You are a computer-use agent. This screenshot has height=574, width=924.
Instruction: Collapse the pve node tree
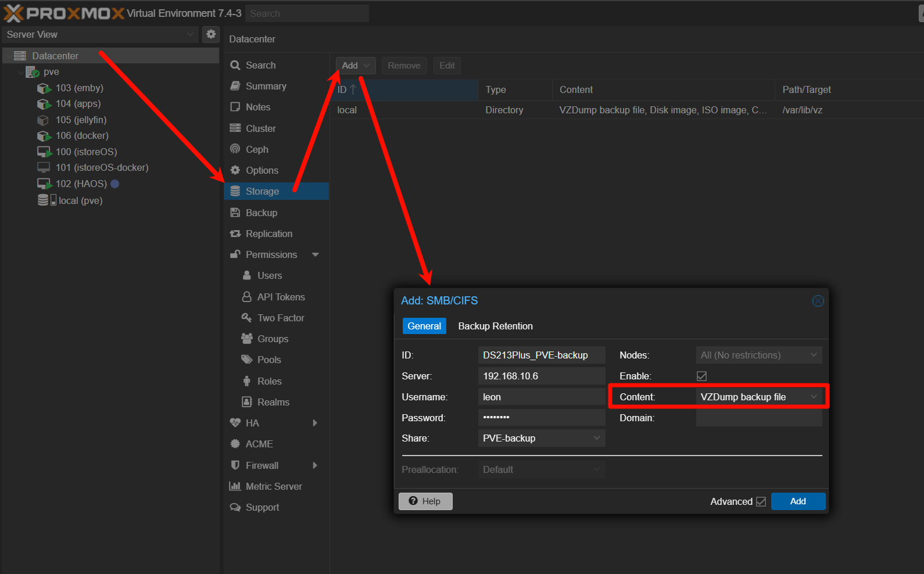[21, 72]
